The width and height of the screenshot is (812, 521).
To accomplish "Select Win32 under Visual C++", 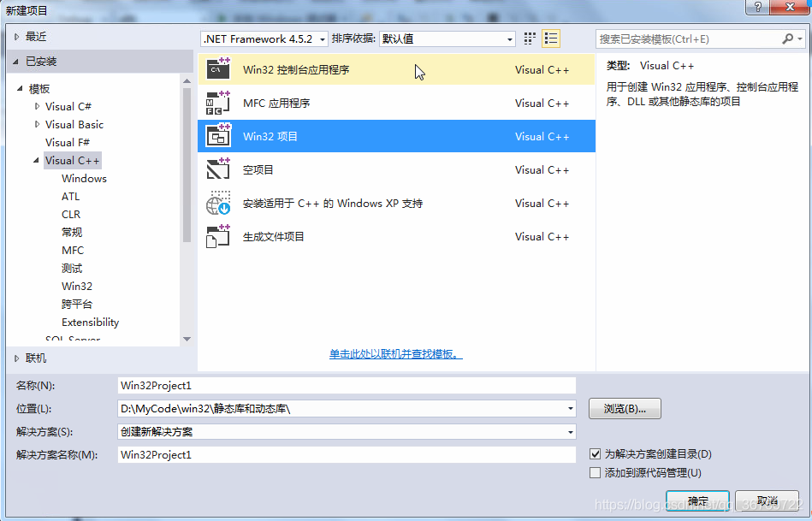I will pyautogui.click(x=77, y=286).
